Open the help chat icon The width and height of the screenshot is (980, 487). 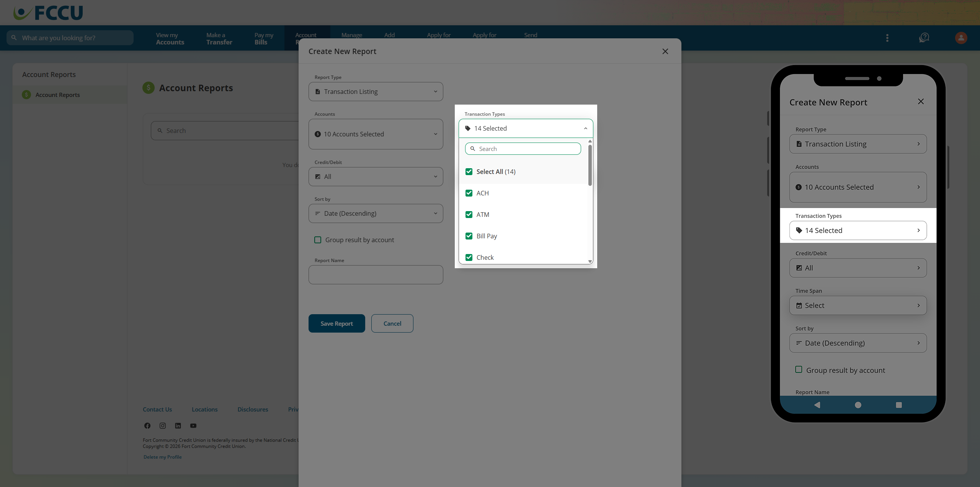point(924,38)
